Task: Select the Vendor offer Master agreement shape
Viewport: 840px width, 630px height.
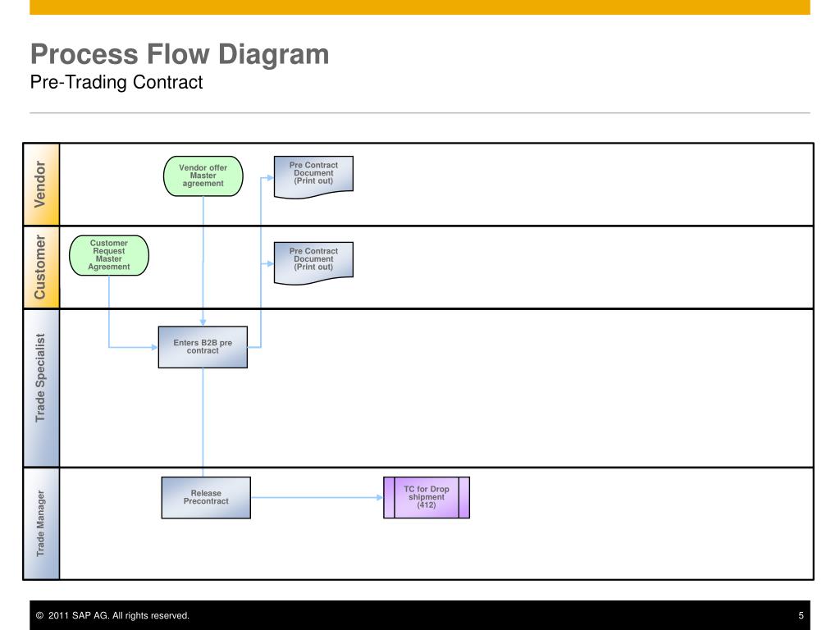Action: coord(203,176)
